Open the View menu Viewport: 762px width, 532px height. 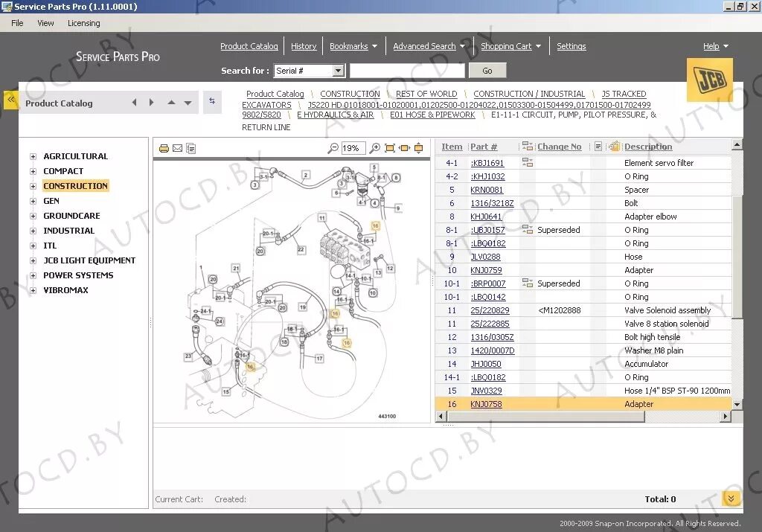click(x=45, y=23)
